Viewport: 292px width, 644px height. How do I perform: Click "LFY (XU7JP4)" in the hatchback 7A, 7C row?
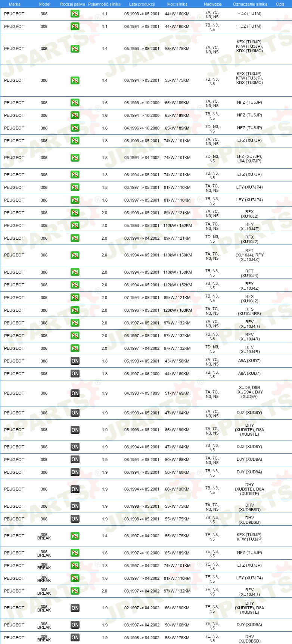click(x=249, y=187)
